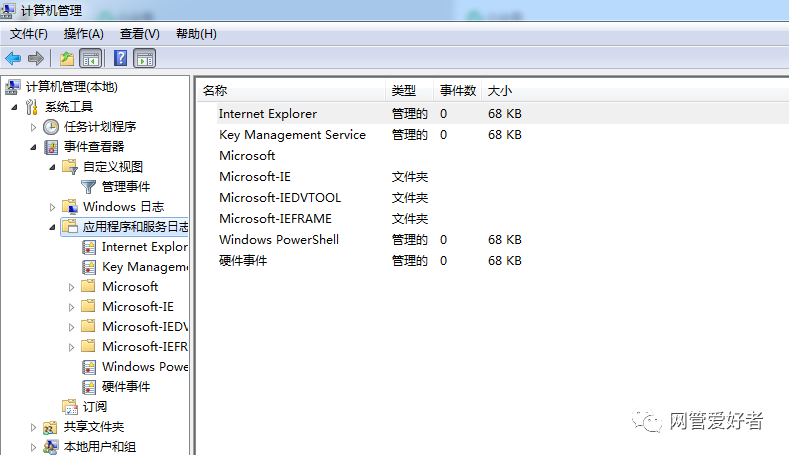Screen dimensions: 789x455
Task: Sort list by 名称 column header
Action: click(x=215, y=91)
